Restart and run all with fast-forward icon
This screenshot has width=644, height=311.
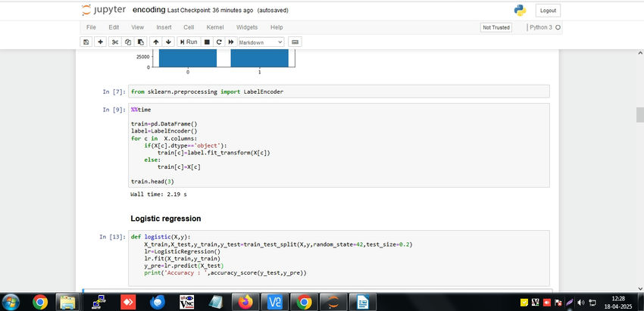tap(231, 42)
